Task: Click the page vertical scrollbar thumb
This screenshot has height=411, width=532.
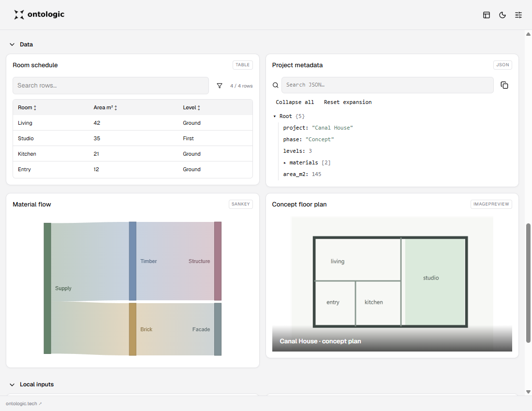Action: 528,283
